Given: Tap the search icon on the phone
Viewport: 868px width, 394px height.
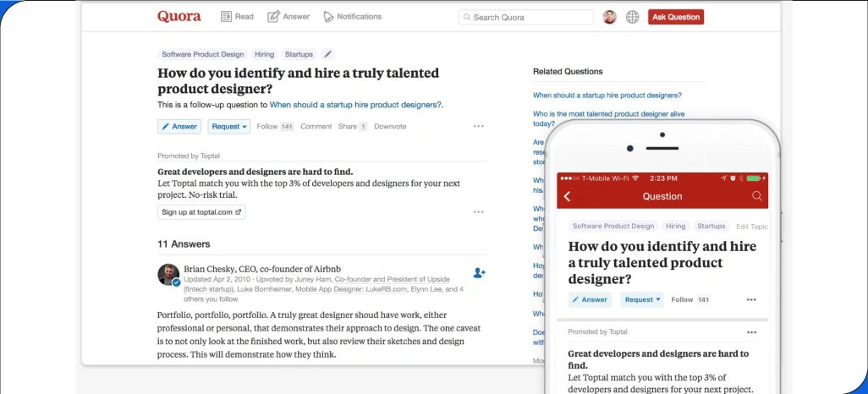Looking at the screenshot, I should [756, 196].
